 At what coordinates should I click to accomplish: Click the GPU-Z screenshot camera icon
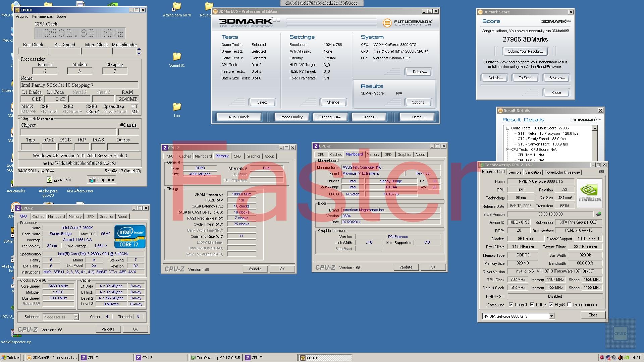[601, 172]
